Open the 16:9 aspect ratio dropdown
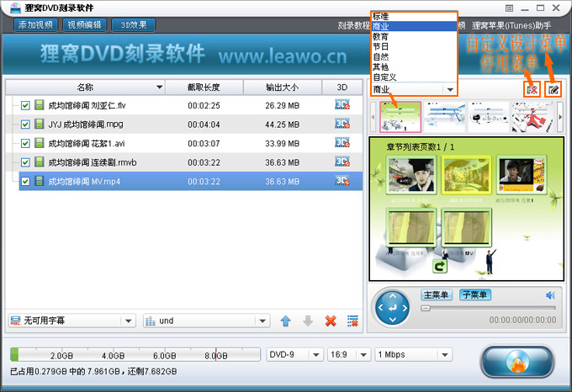Image resolution: width=572 pixels, height=392 pixels. [x=349, y=354]
